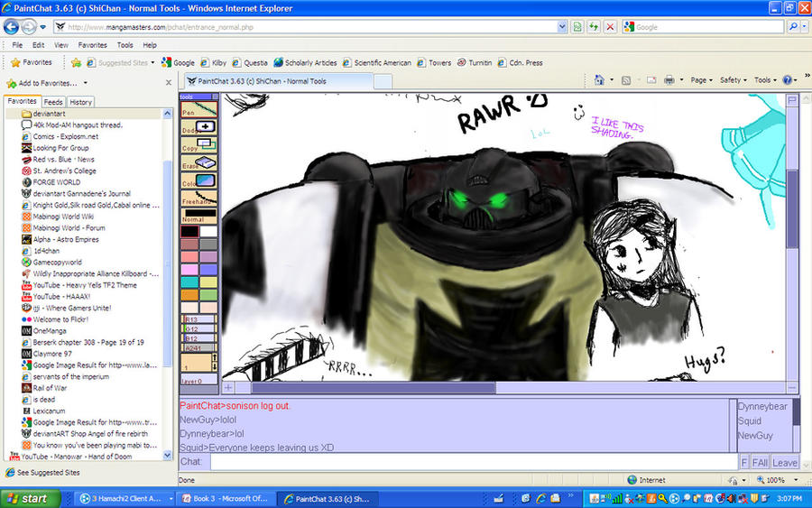Click the Refresh page icon
The height and width of the screenshot is (508, 812).
point(594,27)
